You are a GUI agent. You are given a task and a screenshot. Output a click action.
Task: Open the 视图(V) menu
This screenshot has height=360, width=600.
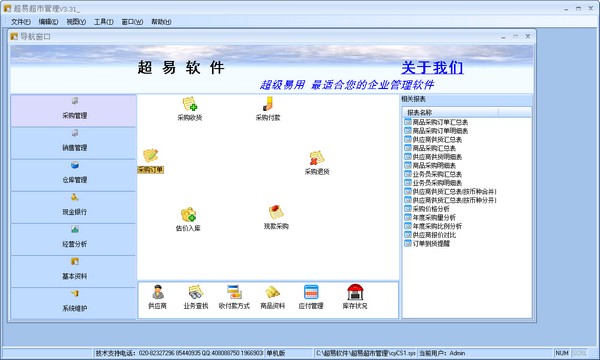pyautogui.click(x=76, y=22)
